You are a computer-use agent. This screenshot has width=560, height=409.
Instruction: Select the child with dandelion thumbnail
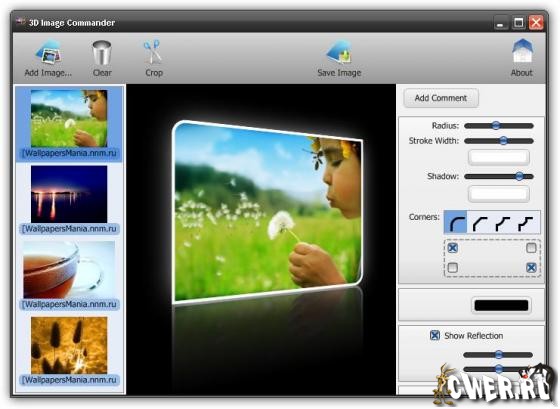69,118
